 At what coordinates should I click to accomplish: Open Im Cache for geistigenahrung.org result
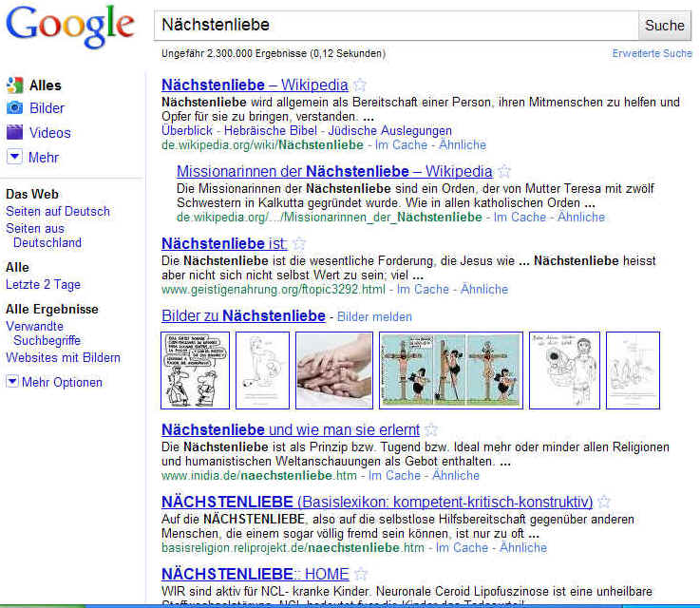coord(423,289)
